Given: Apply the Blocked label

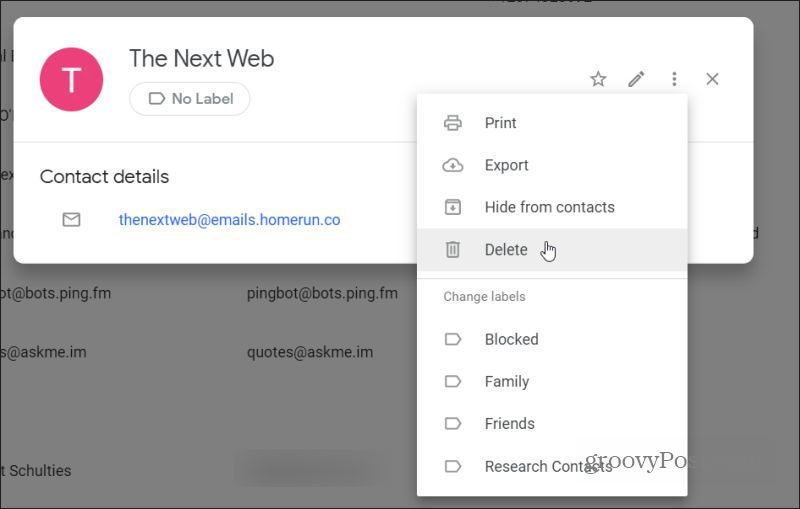Looking at the screenshot, I should [552, 339].
